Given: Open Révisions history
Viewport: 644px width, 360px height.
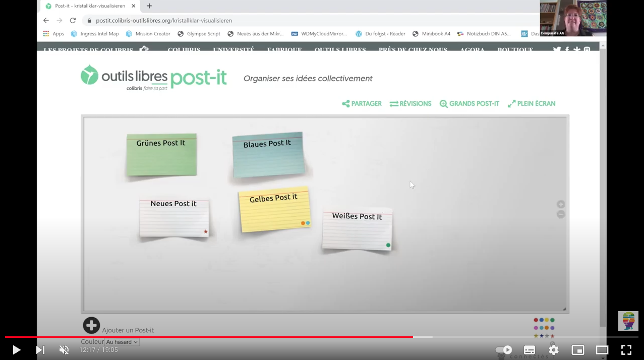Looking at the screenshot, I should [411, 103].
